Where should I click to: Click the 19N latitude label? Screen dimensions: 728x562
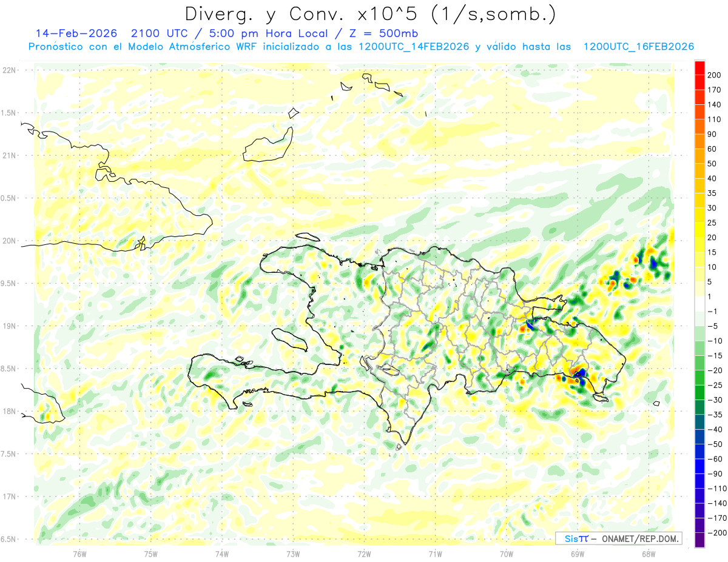coord(8,326)
